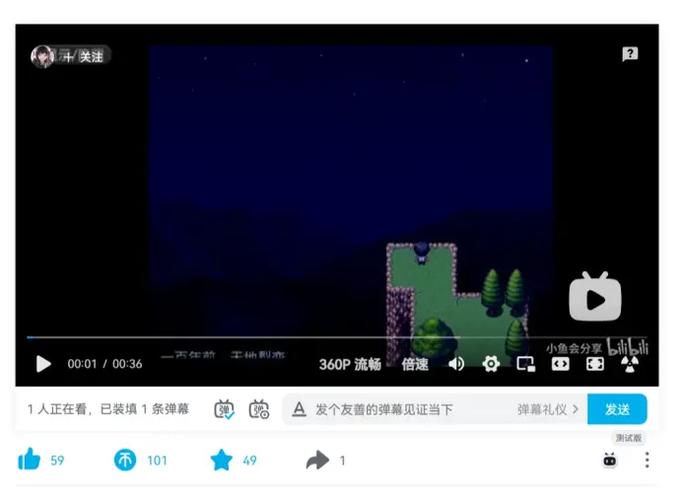Enable picture-in-picture mini player
Viewport: 680px width, 500px height.
pos(526,363)
